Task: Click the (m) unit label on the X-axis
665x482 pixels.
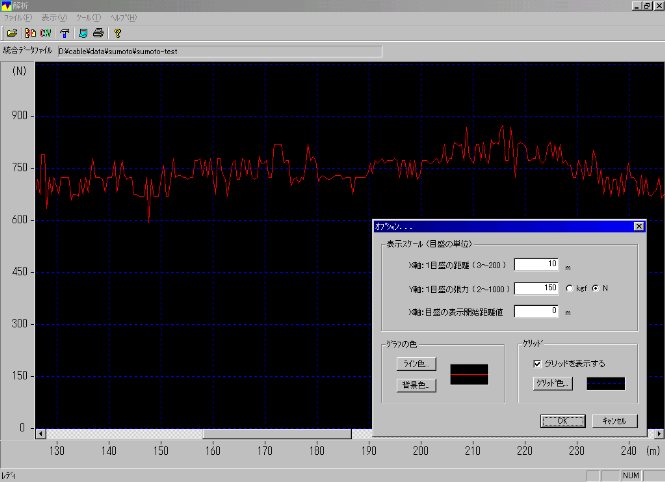Action: click(653, 450)
